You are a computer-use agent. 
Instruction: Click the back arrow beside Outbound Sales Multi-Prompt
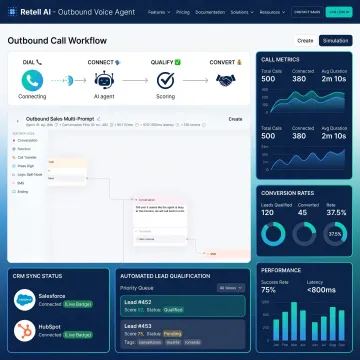[x=18, y=121]
